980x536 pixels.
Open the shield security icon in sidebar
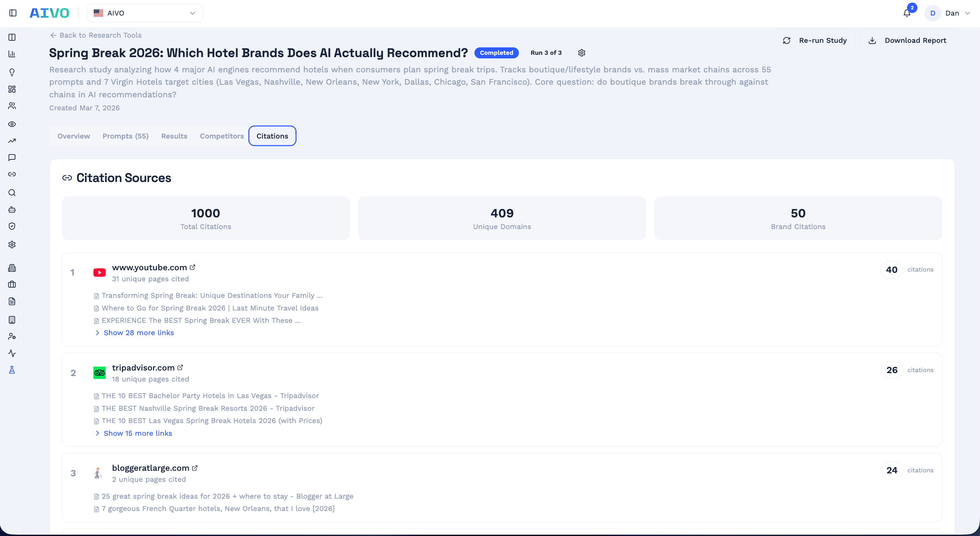coord(12,226)
